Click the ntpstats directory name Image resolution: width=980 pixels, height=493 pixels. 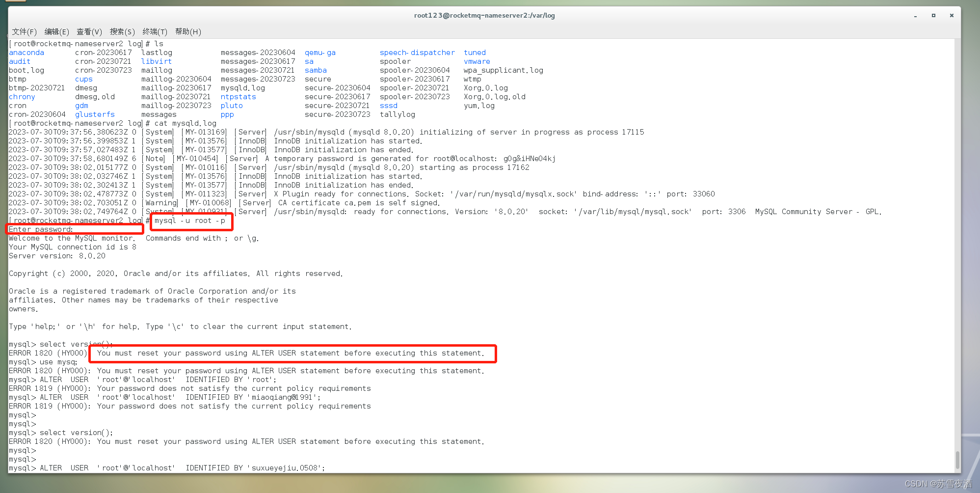click(x=238, y=97)
